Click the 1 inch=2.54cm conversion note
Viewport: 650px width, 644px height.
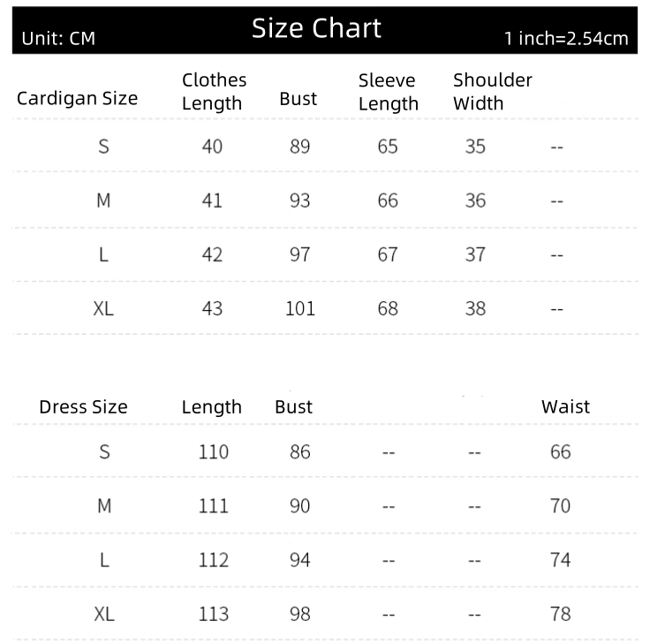coord(566,38)
